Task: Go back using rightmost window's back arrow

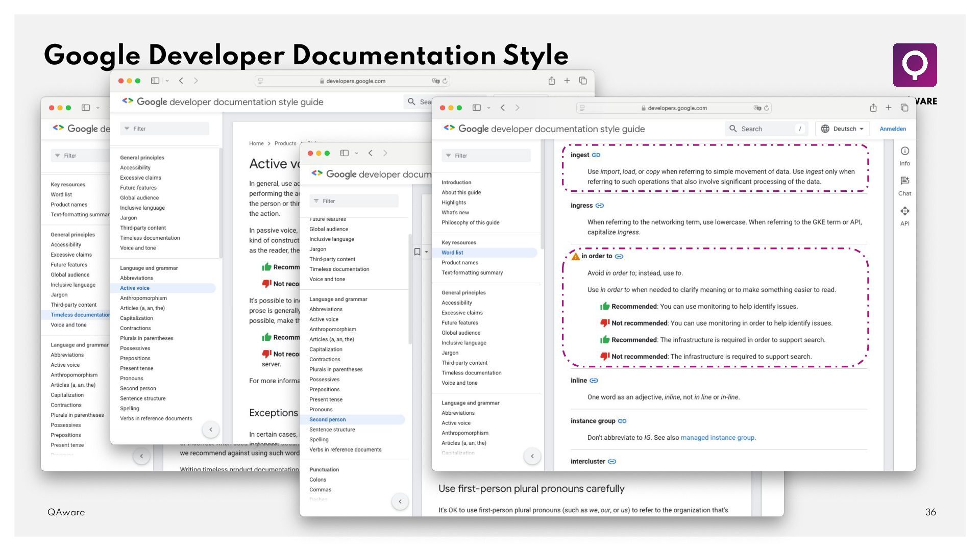Action: pyautogui.click(x=503, y=108)
